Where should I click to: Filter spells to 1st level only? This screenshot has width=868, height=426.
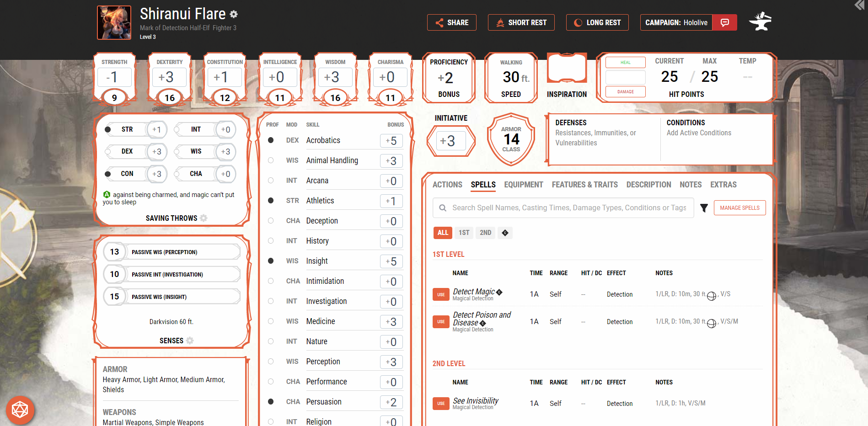click(464, 233)
